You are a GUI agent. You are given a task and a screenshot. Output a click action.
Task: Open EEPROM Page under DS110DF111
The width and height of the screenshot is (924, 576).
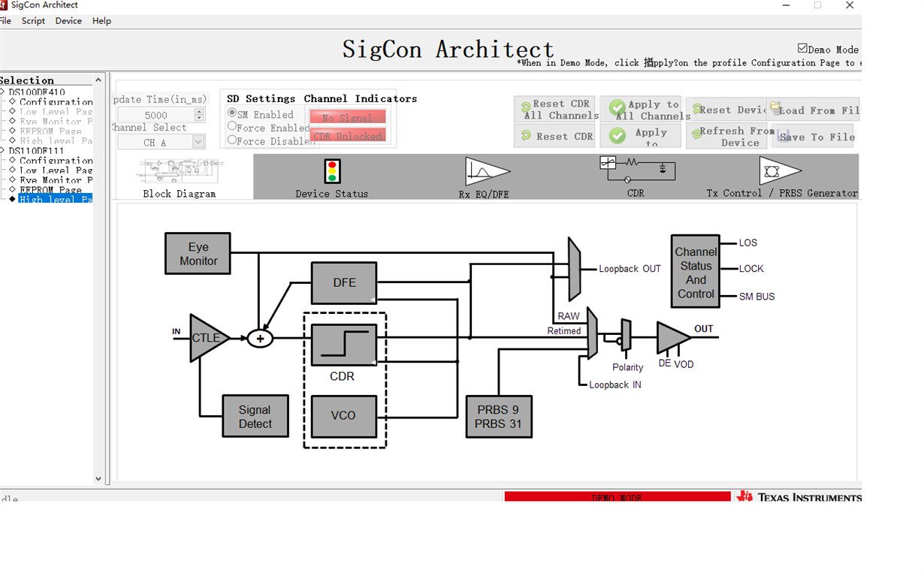pyautogui.click(x=50, y=189)
